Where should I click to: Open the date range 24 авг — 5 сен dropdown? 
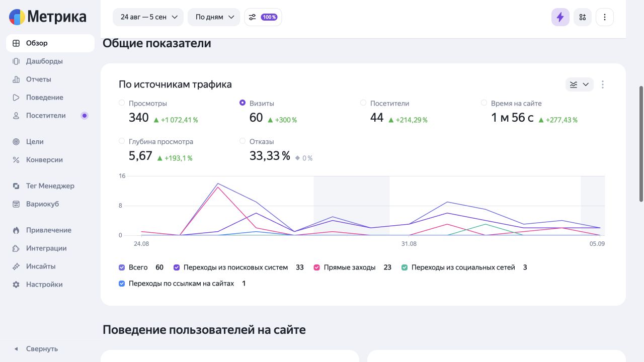(x=148, y=17)
